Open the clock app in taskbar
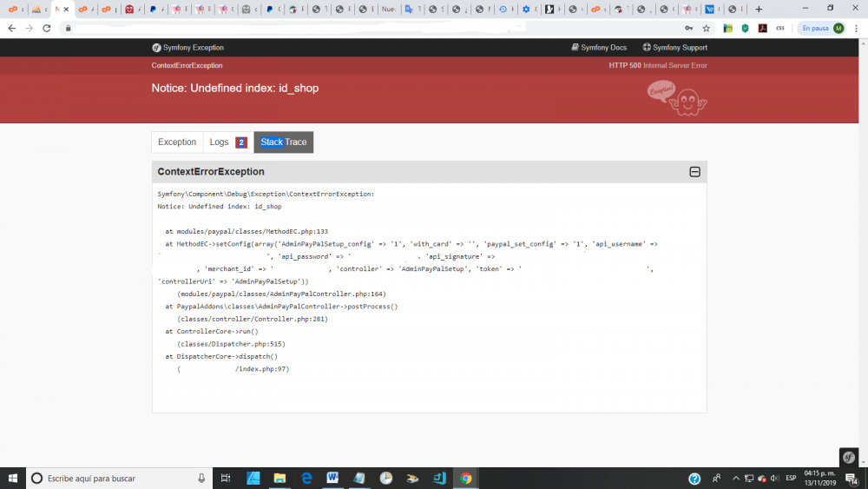868x489 pixels. (386, 478)
